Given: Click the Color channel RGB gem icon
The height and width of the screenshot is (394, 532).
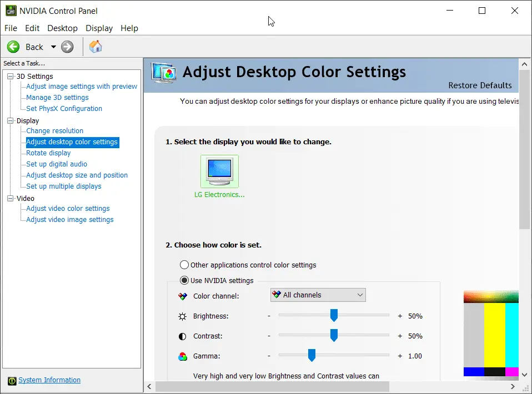Looking at the screenshot, I should pos(183,296).
